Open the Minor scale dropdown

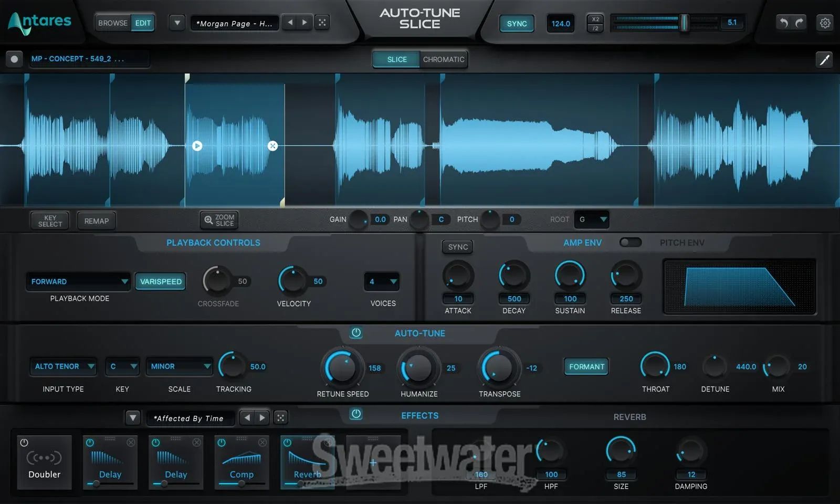click(x=179, y=366)
